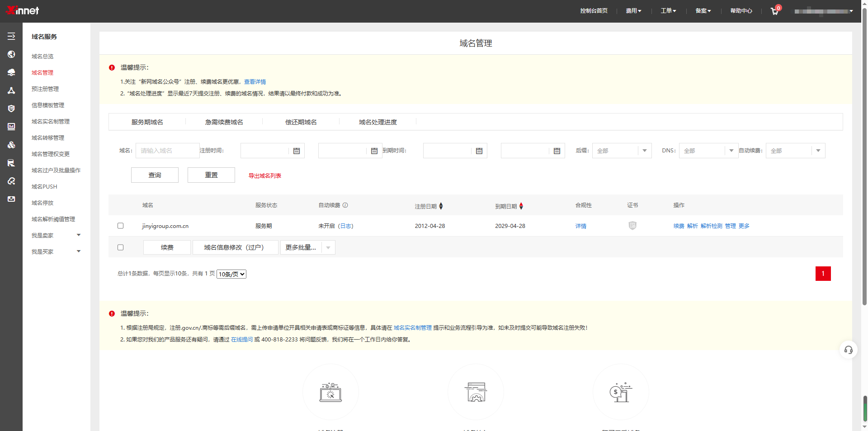This screenshot has width=868, height=431.
Task: Click the 查询 search button
Action: tap(155, 175)
